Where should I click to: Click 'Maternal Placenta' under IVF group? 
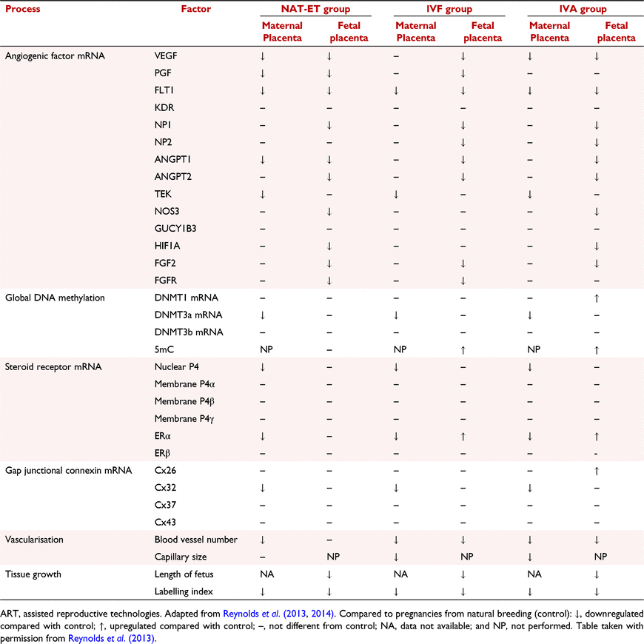click(x=416, y=32)
